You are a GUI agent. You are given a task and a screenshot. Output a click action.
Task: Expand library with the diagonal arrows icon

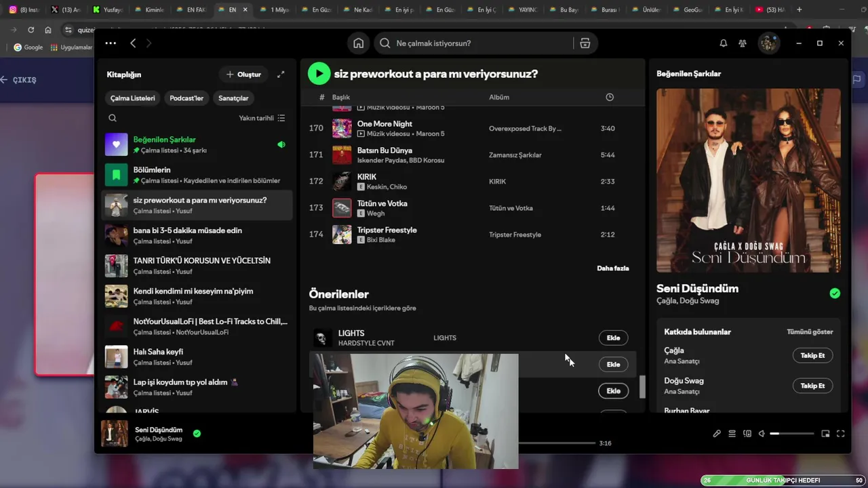coord(281,75)
